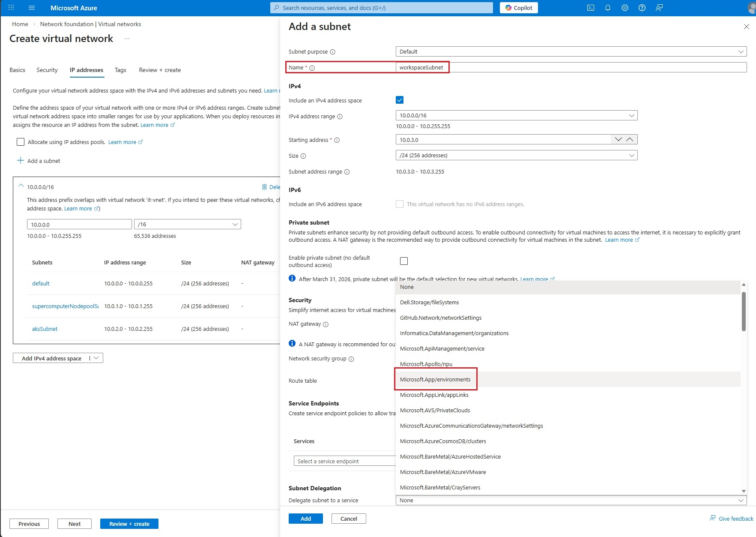Close the Add a subnet panel
Screen dimensions: 756x537
(747, 27)
